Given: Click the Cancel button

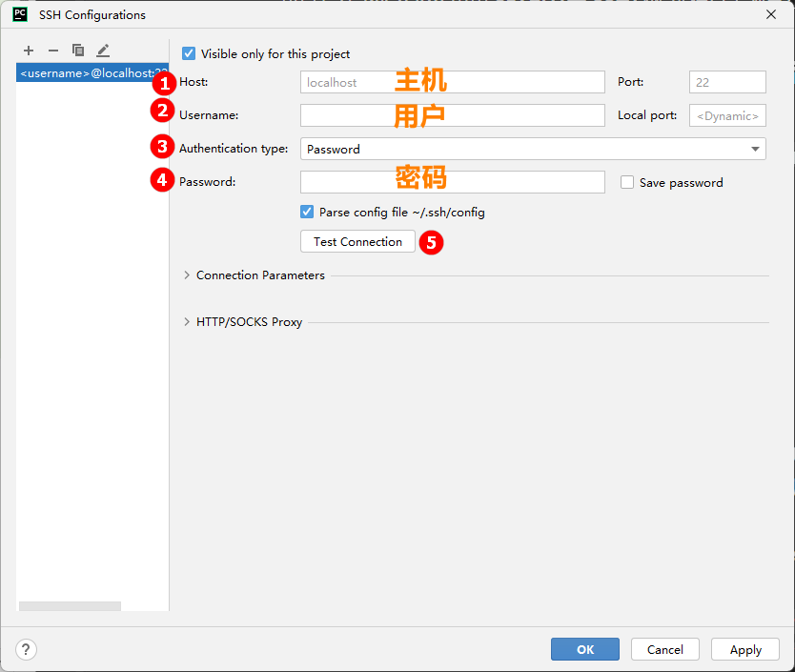Looking at the screenshot, I should [x=664, y=649].
